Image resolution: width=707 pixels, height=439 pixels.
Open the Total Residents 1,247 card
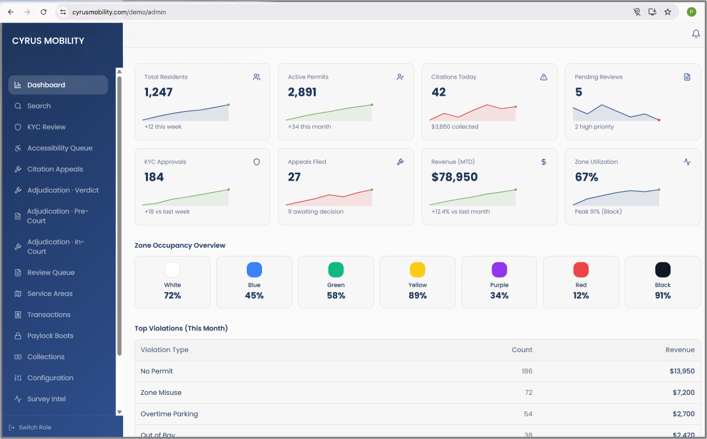[x=202, y=102]
